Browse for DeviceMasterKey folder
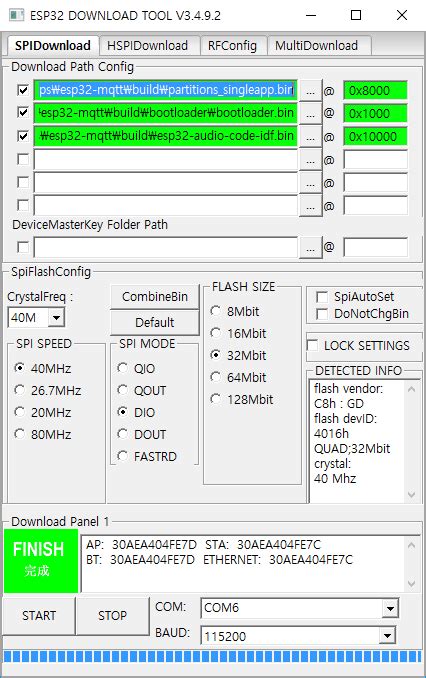The width and height of the screenshot is (426, 678). pyautogui.click(x=310, y=248)
